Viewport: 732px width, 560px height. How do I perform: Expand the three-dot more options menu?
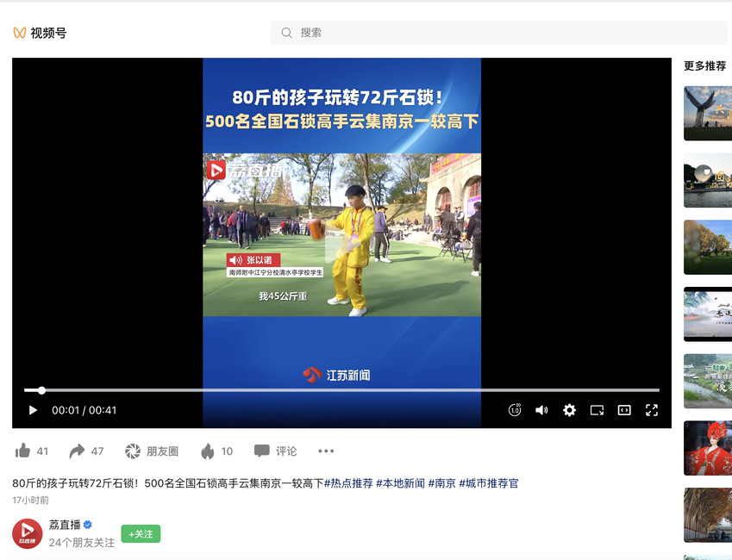(325, 451)
